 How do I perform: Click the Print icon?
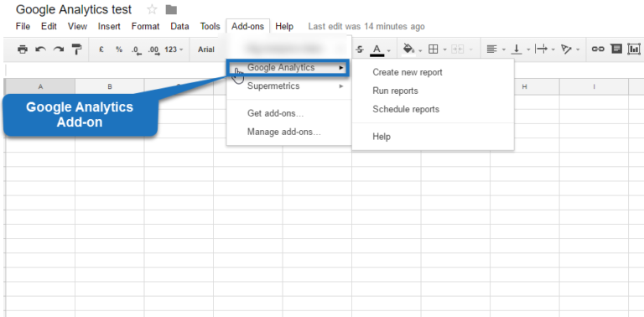point(23,49)
